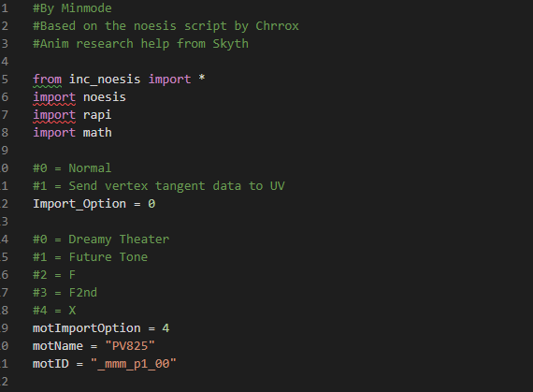Click 'rapi' module name
The image size is (533, 392).
coord(97,115)
